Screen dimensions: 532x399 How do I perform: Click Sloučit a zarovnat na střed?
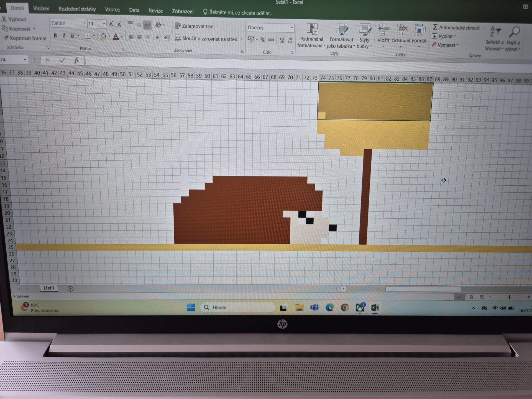[206, 39]
